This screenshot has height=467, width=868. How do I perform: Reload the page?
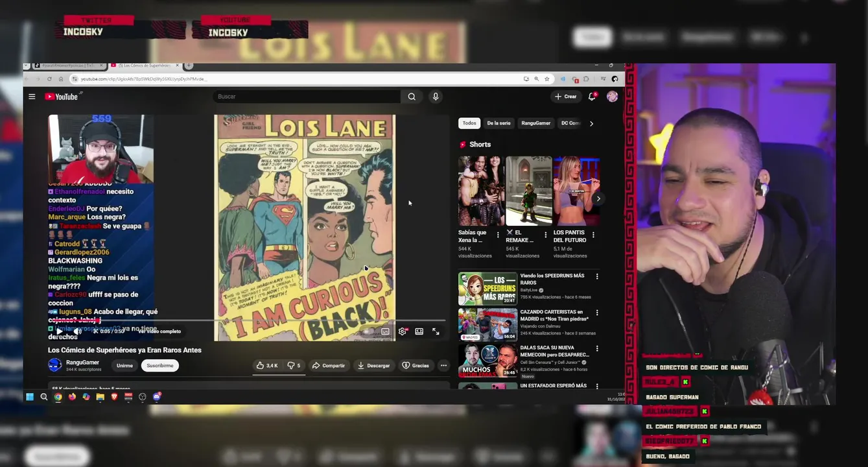click(x=49, y=79)
